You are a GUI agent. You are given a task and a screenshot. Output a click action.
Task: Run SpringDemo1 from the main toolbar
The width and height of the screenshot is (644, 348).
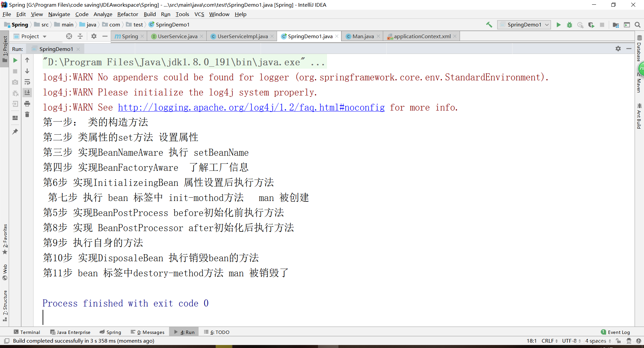(558, 24)
